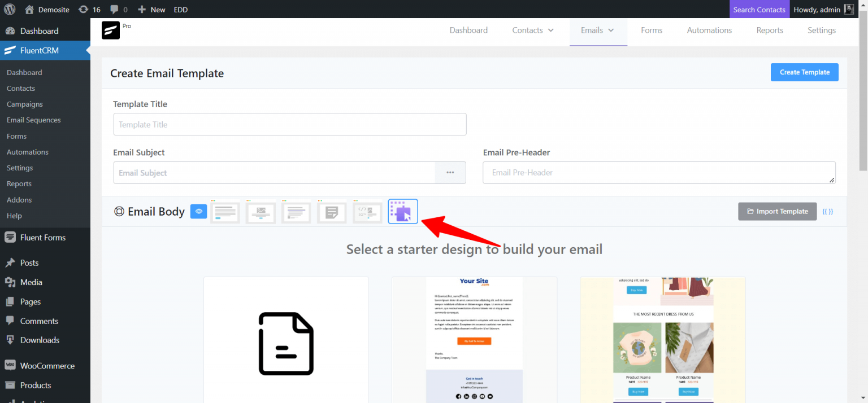Screen dimensions: 868x403
Task: Choose the raw HTML editor type
Action: coord(367,212)
